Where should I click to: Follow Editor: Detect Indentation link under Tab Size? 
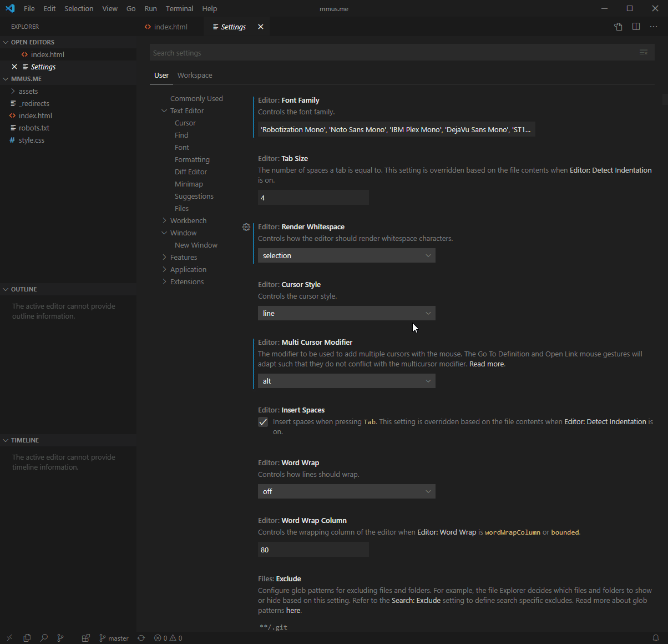tap(610, 170)
